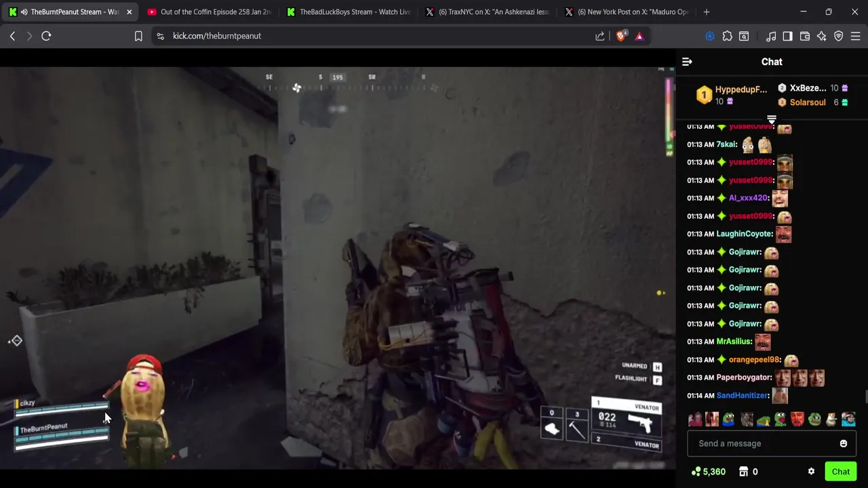Click username 7skai in chat

pos(726,144)
